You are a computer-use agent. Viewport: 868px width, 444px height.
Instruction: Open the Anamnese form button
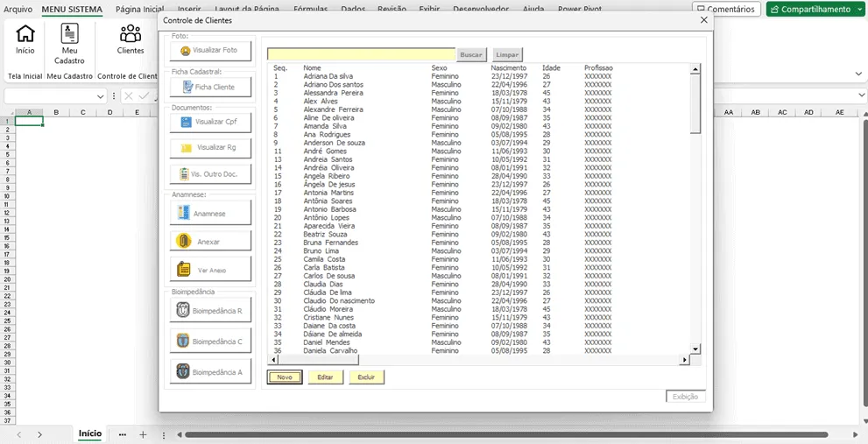point(210,213)
